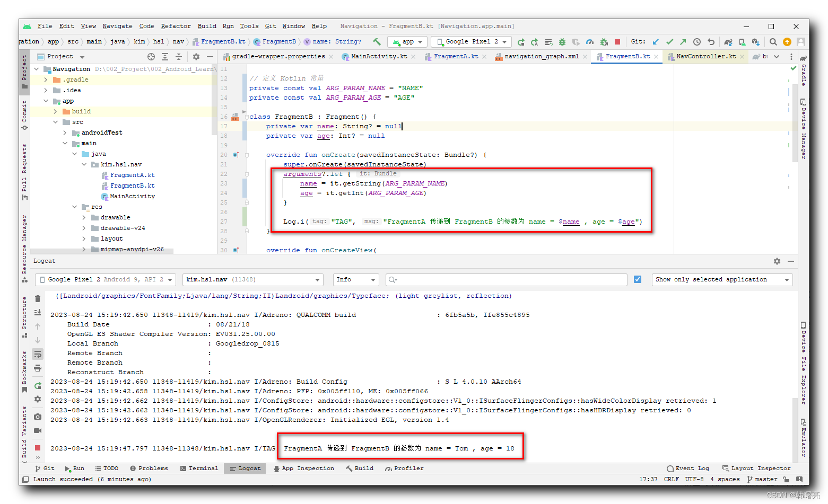Click the Sync Project with Gradle Files icon
The image size is (828, 504).
728,42
